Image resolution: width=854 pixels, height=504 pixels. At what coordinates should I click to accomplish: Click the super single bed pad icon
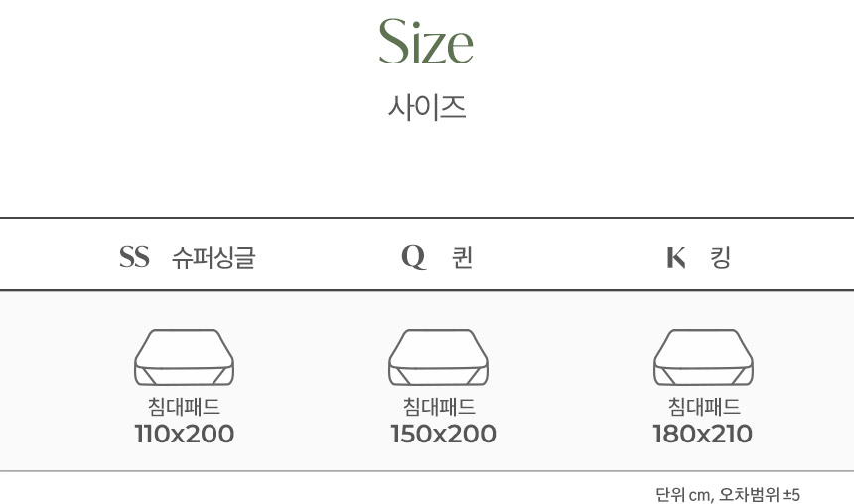click(184, 357)
